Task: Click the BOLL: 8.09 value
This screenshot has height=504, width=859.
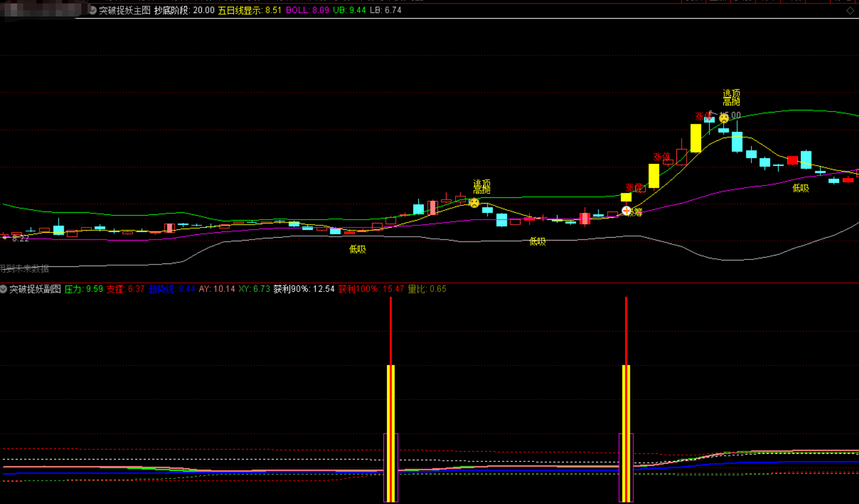Action: (307, 10)
